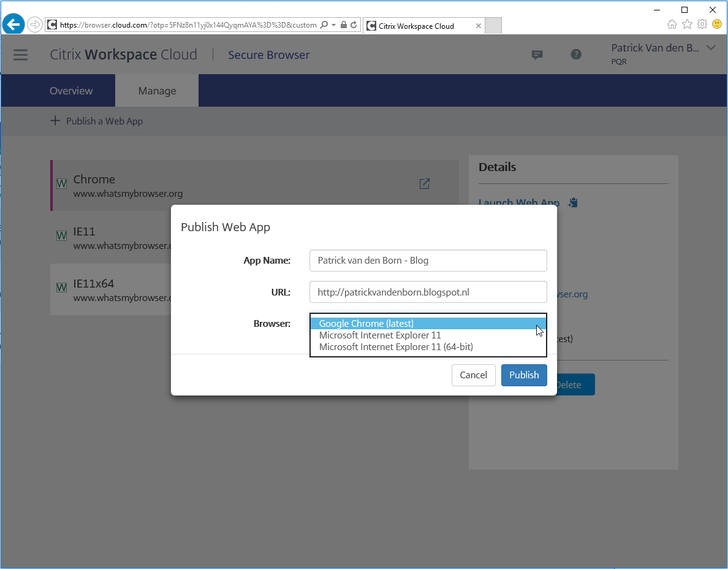Click the Publish button
This screenshot has width=728, height=569.
(524, 375)
